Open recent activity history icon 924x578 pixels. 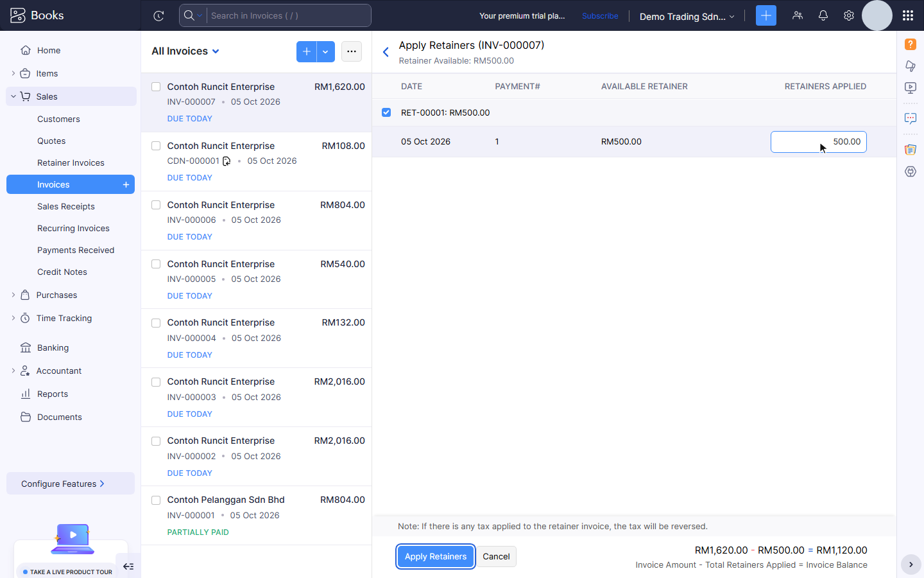[158, 15]
